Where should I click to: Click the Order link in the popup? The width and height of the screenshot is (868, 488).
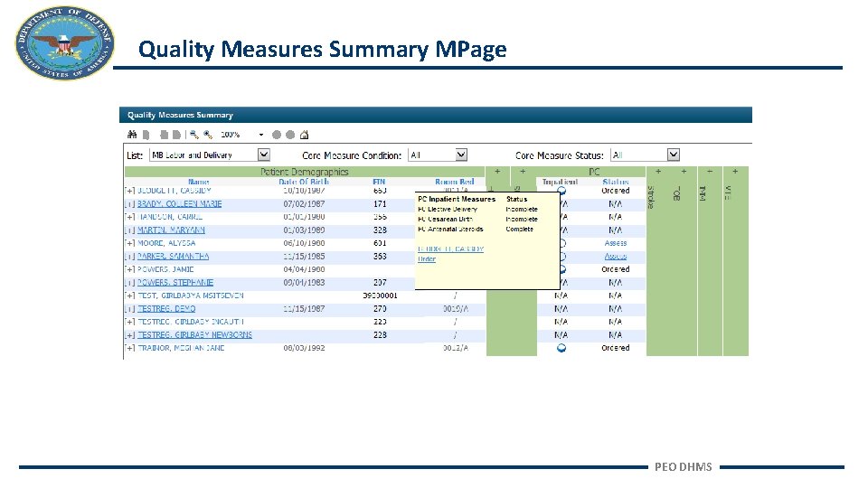pos(427,259)
